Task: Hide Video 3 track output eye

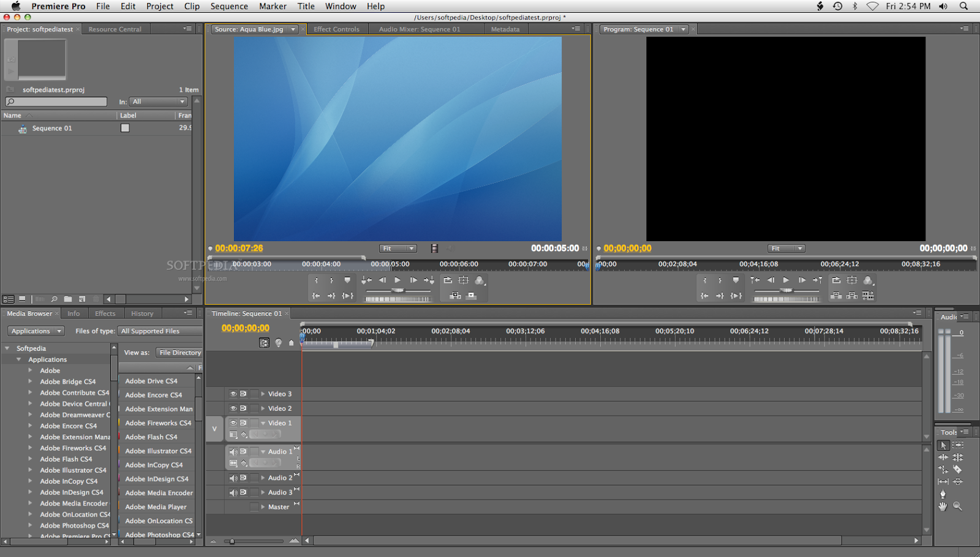Action: pyautogui.click(x=233, y=394)
